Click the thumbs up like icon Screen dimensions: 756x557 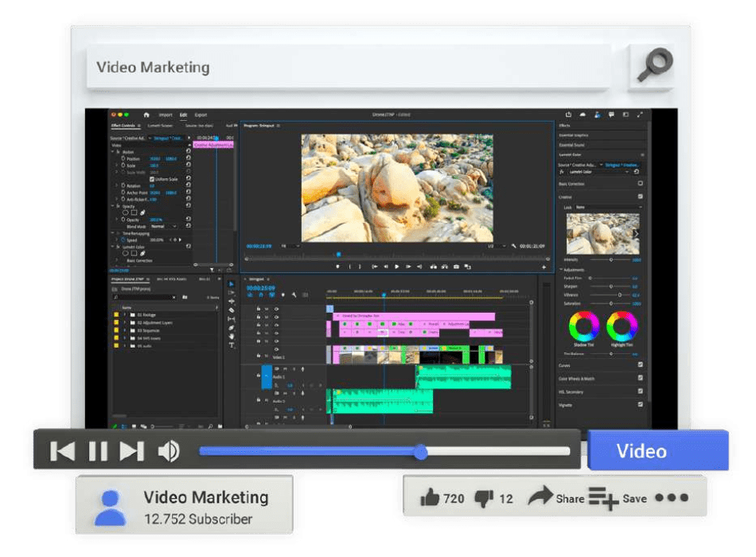[x=430, y=498]
